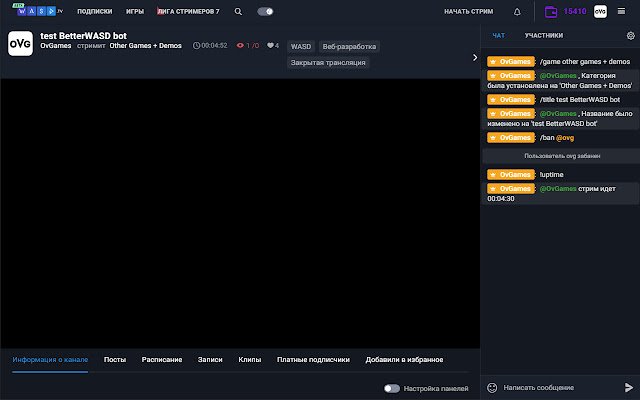Viewport: 640px width, 400px height.
Task: Click the stream uptime clock 00:04:52
Action: pos(210,46)
